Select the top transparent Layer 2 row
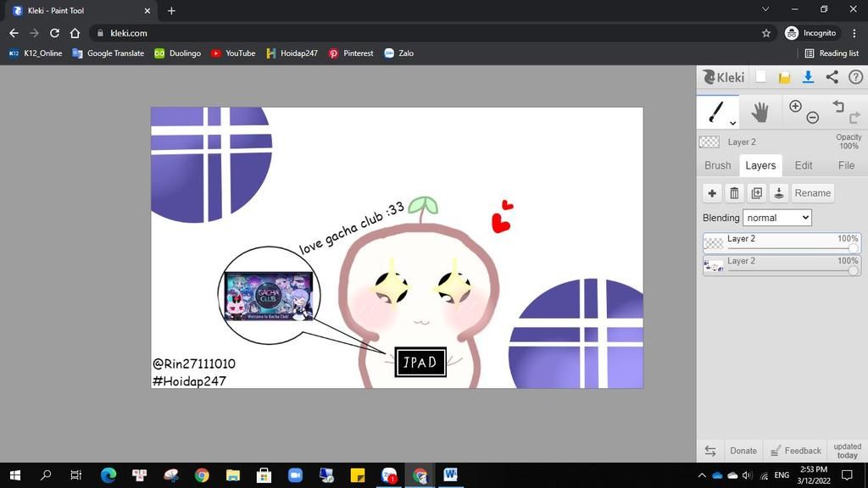This screenshot has width=868, height=488. [x=782, y=243]
